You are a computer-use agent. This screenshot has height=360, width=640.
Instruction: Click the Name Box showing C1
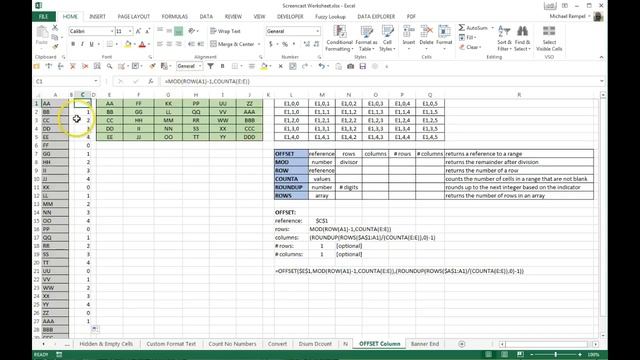click(67, 81)
